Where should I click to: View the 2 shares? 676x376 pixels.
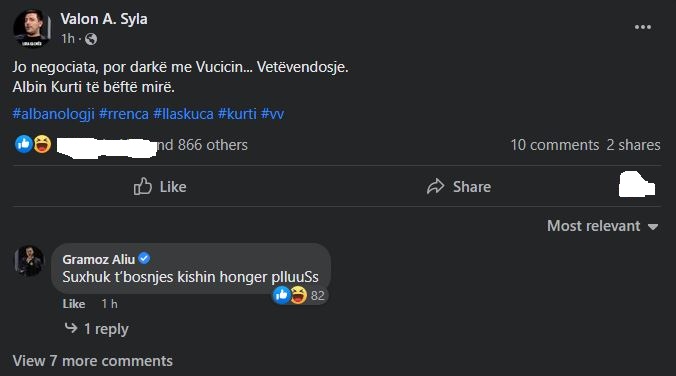coord(633,145)
